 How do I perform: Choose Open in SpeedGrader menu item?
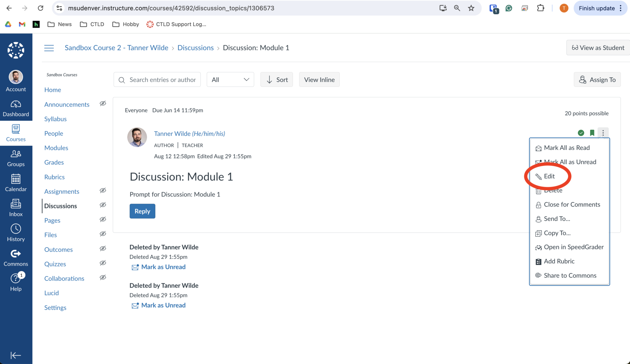[x=573, y=247]
